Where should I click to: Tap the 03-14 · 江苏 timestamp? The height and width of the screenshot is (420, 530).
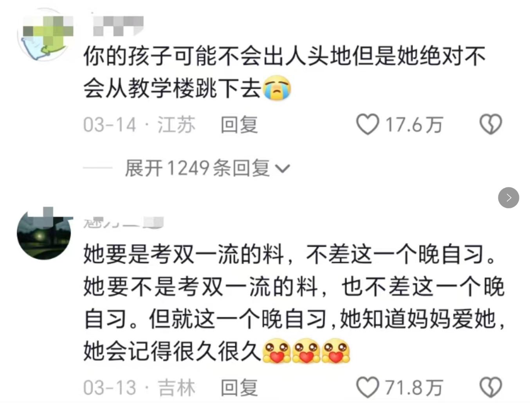click(x=139, y=125)
